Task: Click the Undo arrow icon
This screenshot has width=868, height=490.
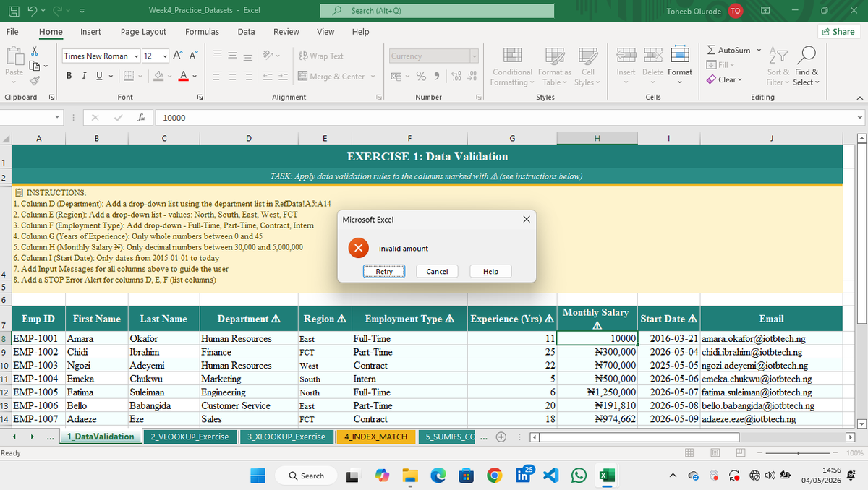Action: 33,10
